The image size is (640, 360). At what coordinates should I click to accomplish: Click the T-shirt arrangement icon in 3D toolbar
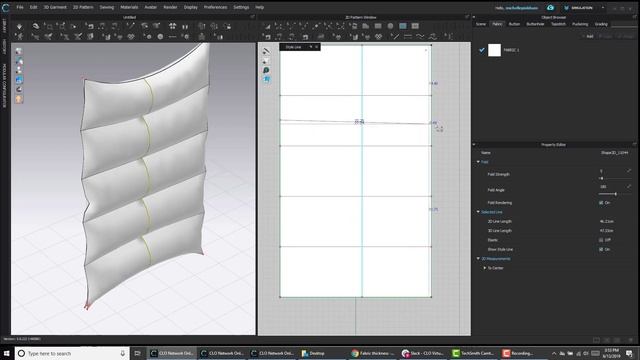(x=156, y=26)
